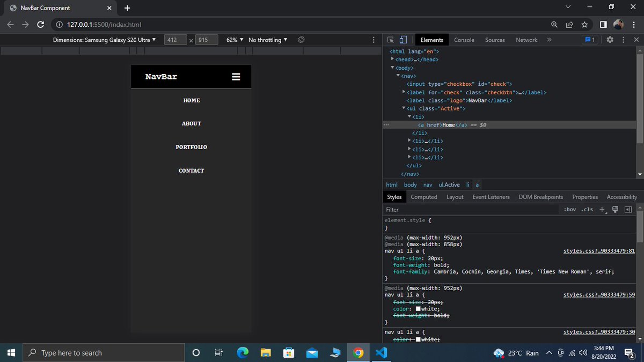Image resolution: width=644 pixels, height=362 pixels.
Task: Open the Chrome profile avatar
Action: (618, 24)
